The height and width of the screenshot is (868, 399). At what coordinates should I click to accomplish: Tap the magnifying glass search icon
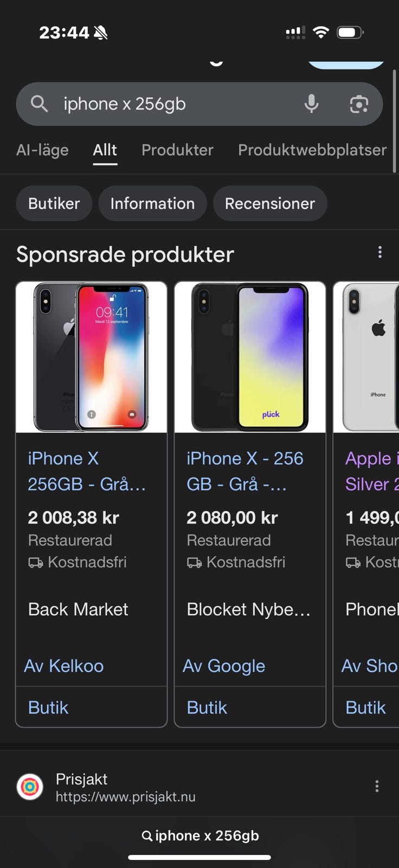pos(39,104)
